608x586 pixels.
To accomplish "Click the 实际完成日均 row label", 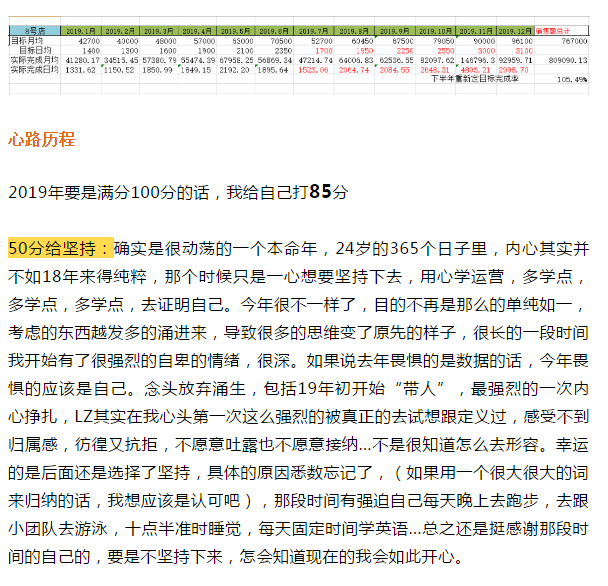I will click(31, 69).
